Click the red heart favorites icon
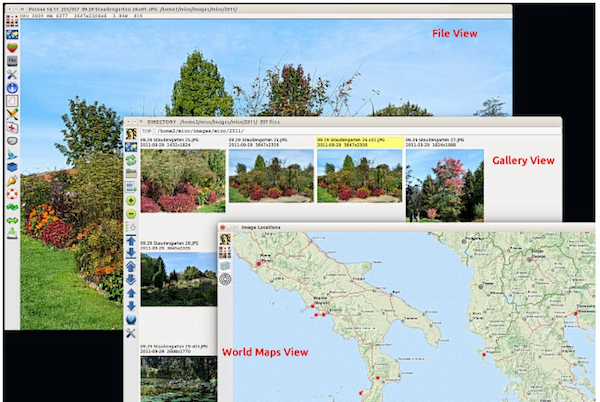The width and height of the screenshot is (600, 402). coord(12,48)
